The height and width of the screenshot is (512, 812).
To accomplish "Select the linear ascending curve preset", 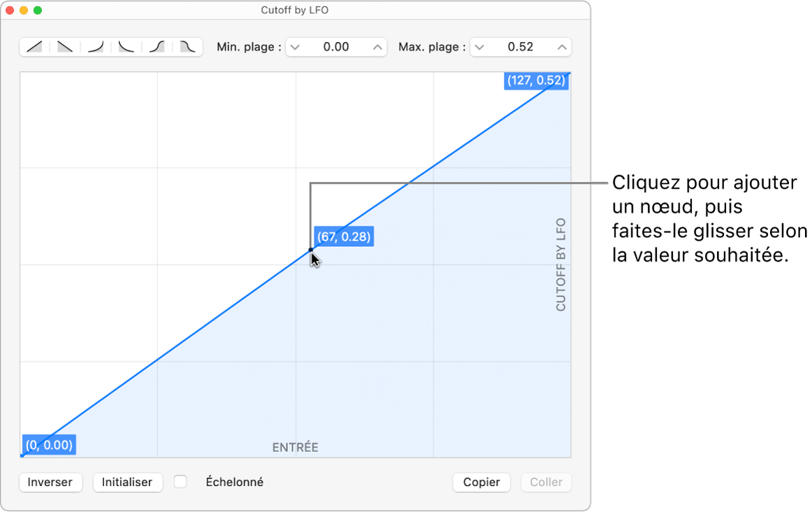I will point(34,46).
